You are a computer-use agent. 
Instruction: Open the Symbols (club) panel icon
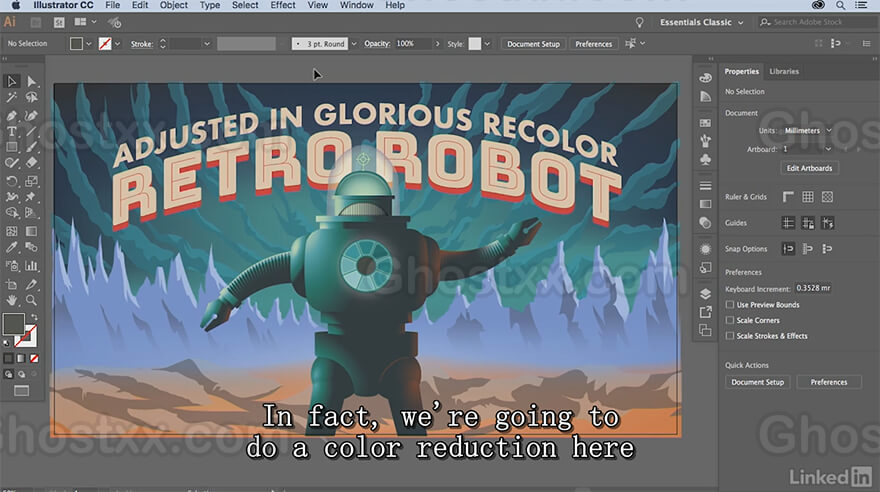click(x=705, y=159)
